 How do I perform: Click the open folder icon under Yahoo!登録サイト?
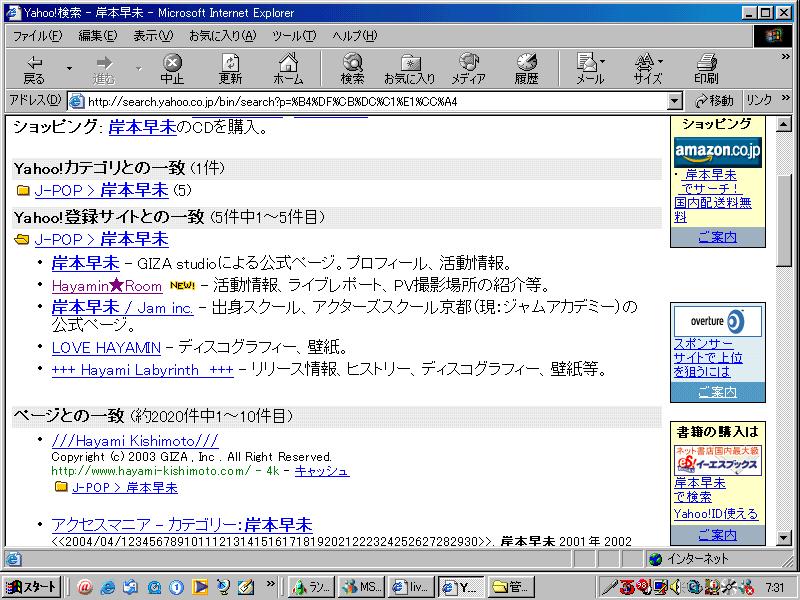22,239
